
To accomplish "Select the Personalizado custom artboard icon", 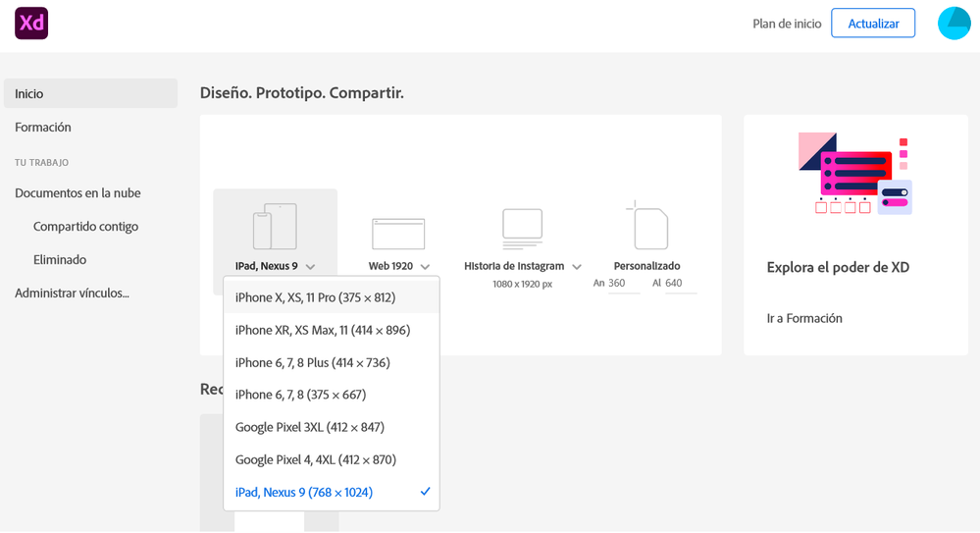I will click(x=647, y=227).
